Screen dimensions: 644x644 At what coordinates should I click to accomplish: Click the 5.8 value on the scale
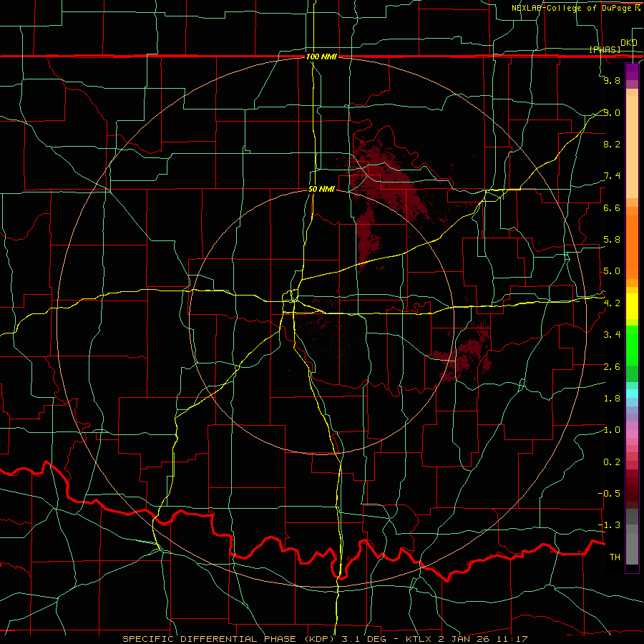(612, 240)
